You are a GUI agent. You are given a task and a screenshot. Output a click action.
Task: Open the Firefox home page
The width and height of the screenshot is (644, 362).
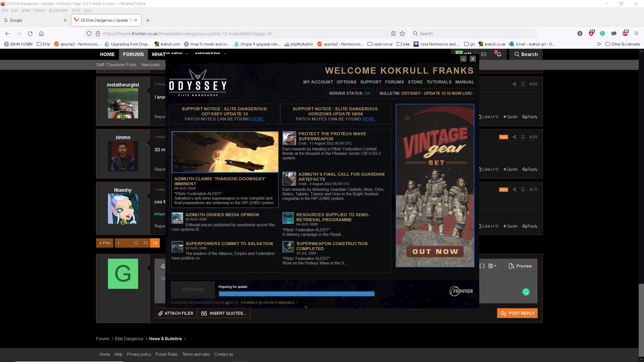tap(42, 33)
